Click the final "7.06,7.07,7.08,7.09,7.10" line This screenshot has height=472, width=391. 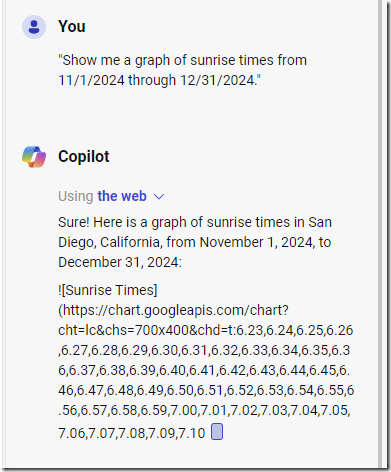132,433
